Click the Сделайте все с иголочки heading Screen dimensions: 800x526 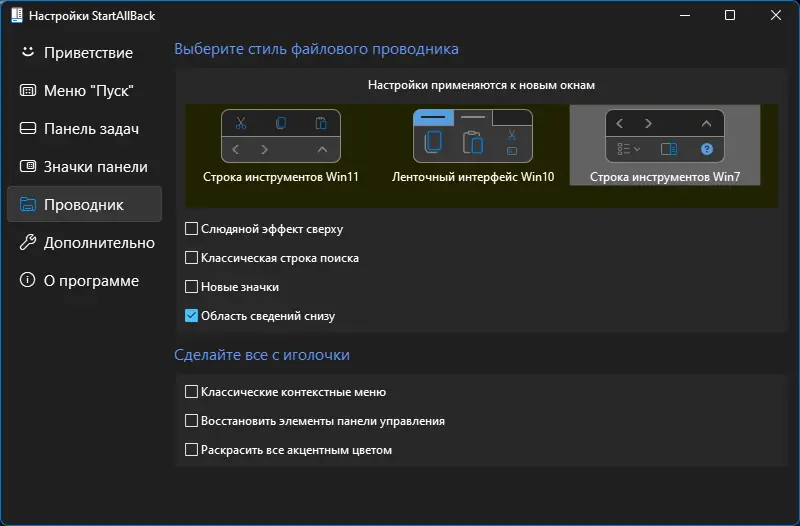pyautogui.click(x=262, y=355)
